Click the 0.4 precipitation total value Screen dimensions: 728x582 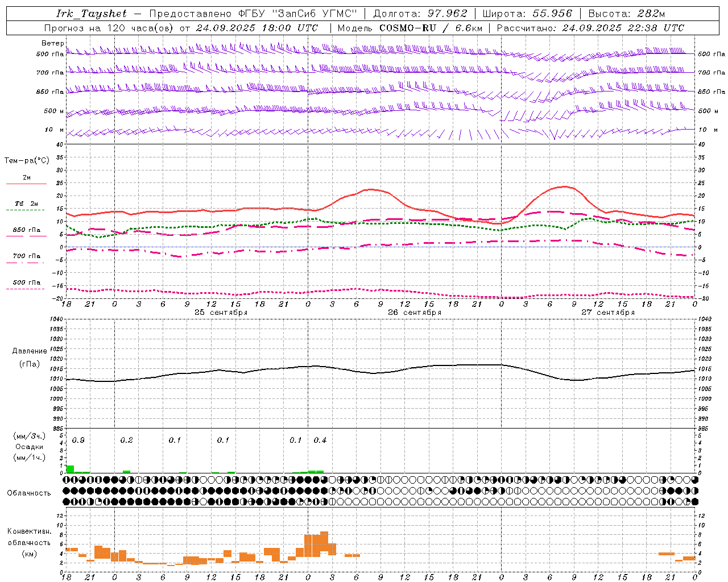(x=320, y=440)
